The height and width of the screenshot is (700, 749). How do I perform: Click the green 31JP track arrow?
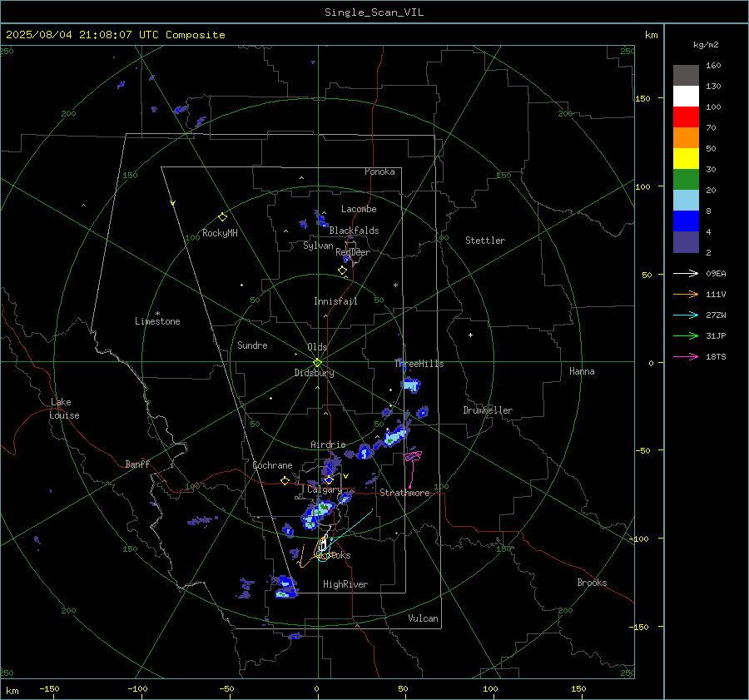coord(686,336)
